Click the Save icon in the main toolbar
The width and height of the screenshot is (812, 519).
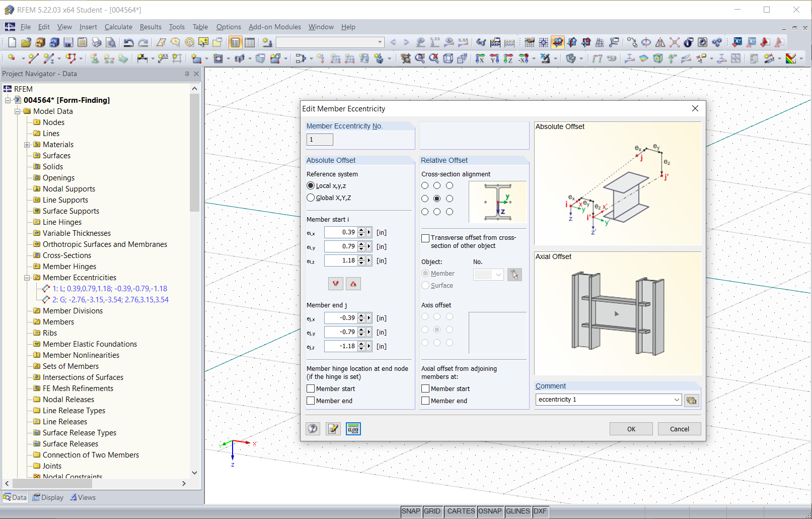point(68,43)
